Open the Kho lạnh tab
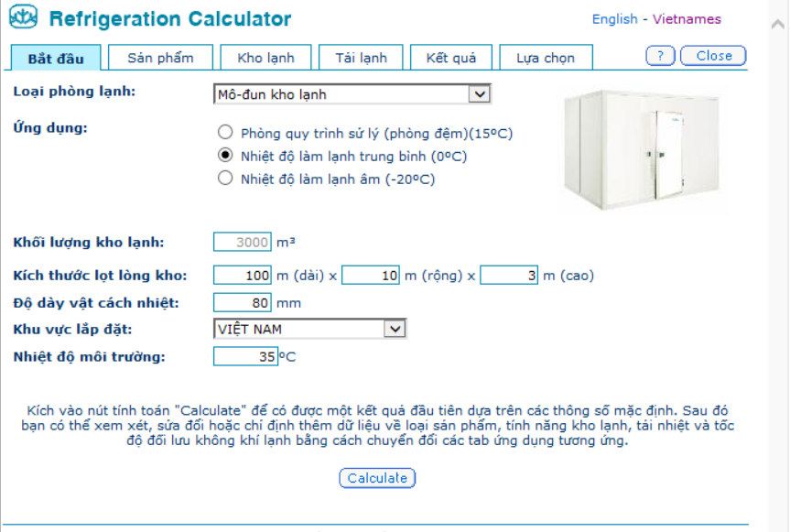This screenshot has width=790, height=532. tap(265, 58)
